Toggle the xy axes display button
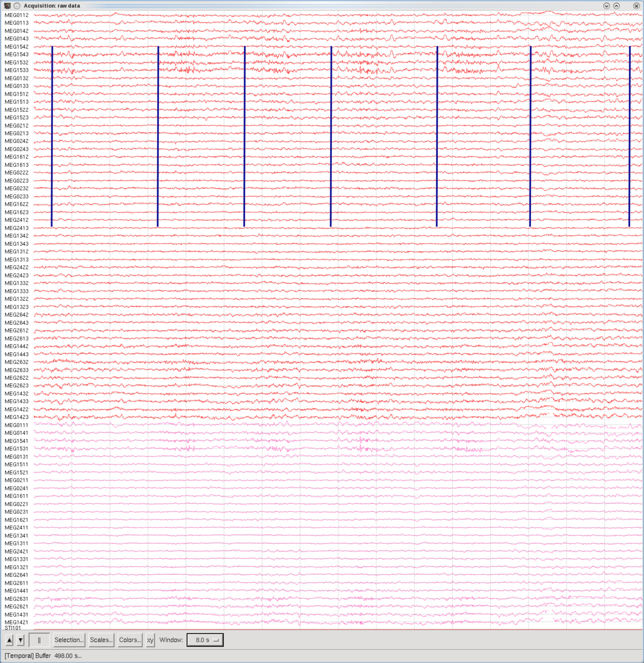This screenshot has width=644, height=663. click(150, 640)
